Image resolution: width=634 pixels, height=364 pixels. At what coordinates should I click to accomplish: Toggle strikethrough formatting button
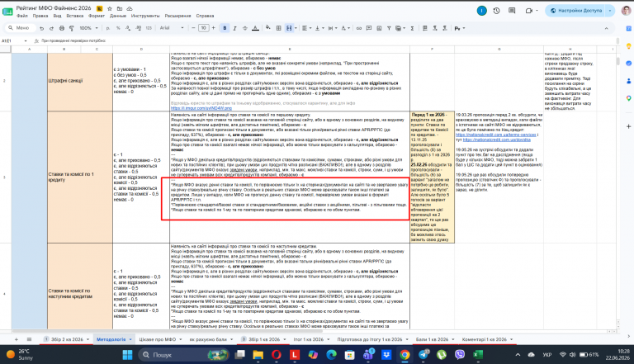tap(244, 28)
